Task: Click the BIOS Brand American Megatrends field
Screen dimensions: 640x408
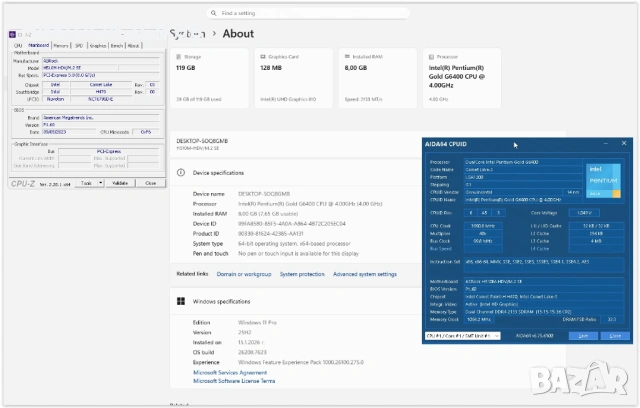Action: pos(101,118)
